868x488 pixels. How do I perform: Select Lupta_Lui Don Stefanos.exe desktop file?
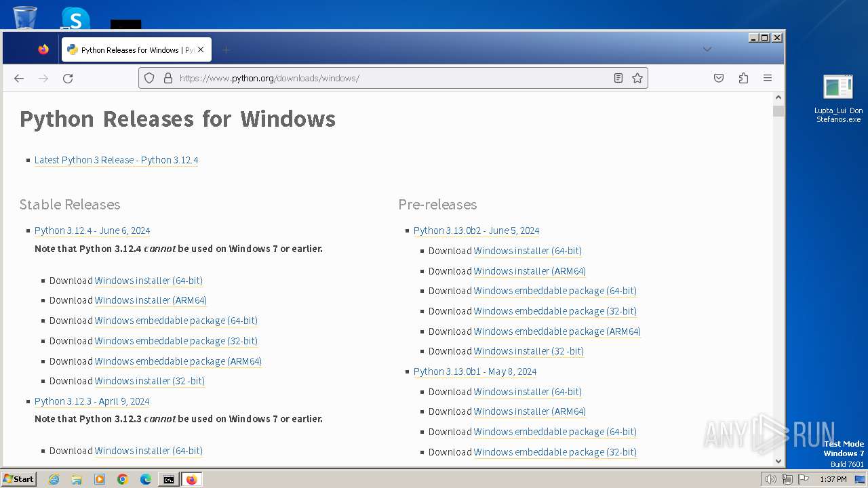point(838,99)
